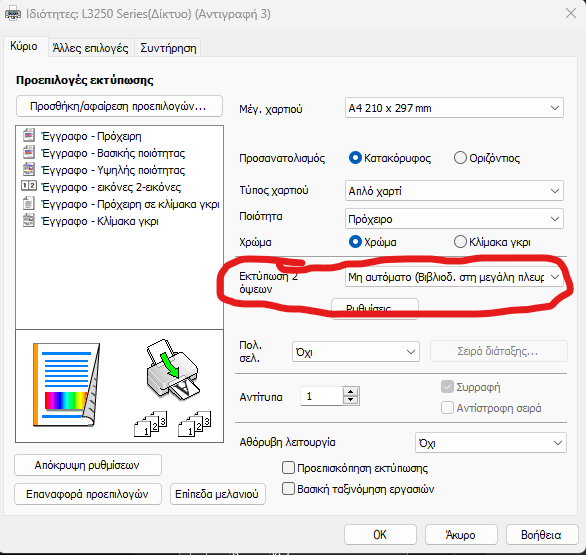The height and width of the screenshot is (555, 586).
Task: Open the Εκτύπωση 2 όψεων dropdown
Action: (x=454, y=277)
